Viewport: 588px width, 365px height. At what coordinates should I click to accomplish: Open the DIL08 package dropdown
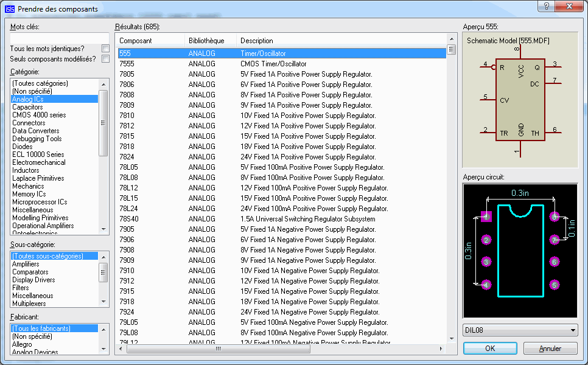520,330
